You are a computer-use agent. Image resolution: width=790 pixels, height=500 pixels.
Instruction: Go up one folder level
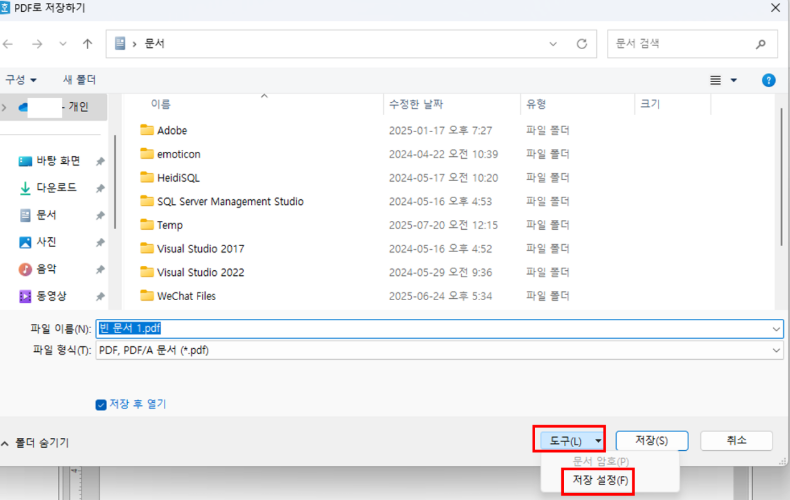click(88, 44)
